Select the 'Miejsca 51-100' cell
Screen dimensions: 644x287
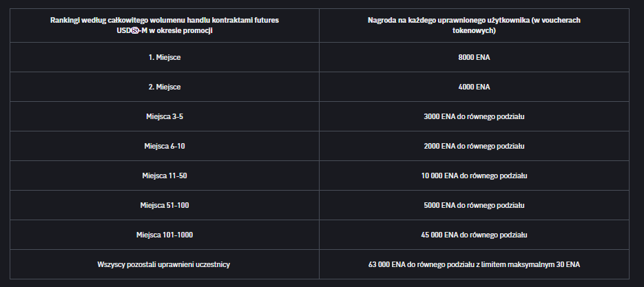click(165, 205)
